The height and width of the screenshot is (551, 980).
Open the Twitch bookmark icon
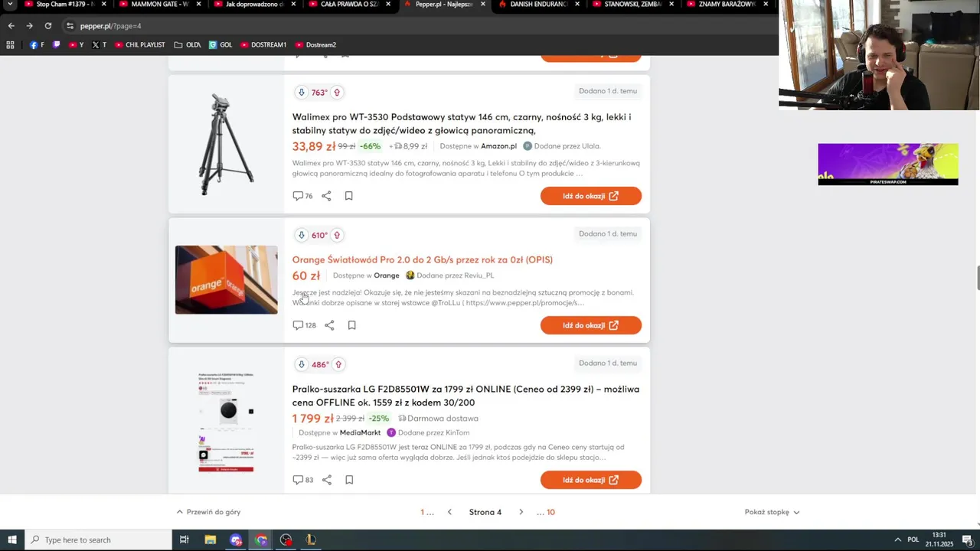pos(57,45)
